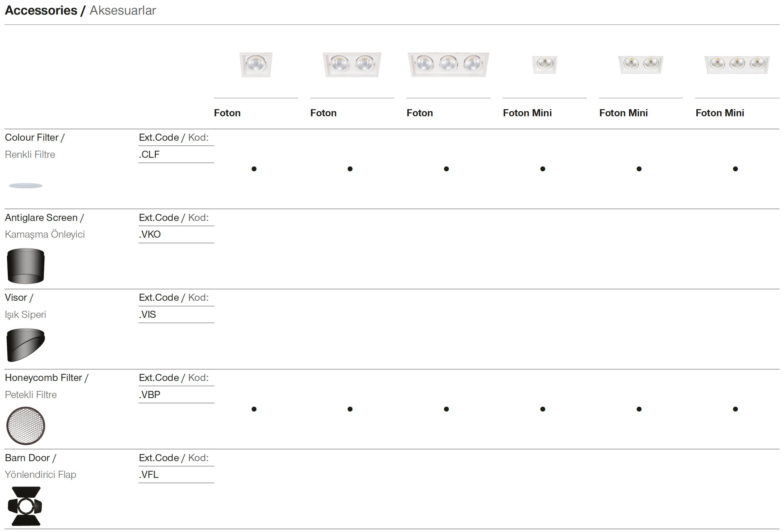This screenshot has width=783, height=532.
Task: Select the triple-lamp Foton Mini image
Action: pyautogui.click(x=737, y=64)
